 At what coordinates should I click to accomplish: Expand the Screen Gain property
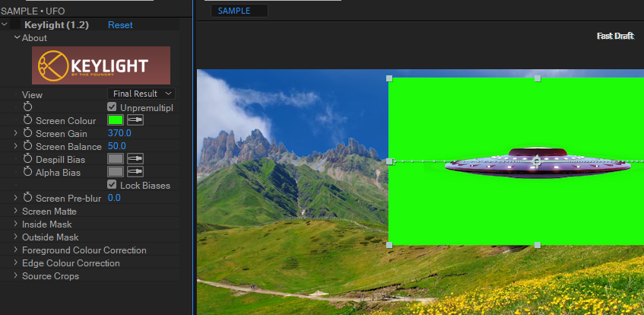click(16, 133)
